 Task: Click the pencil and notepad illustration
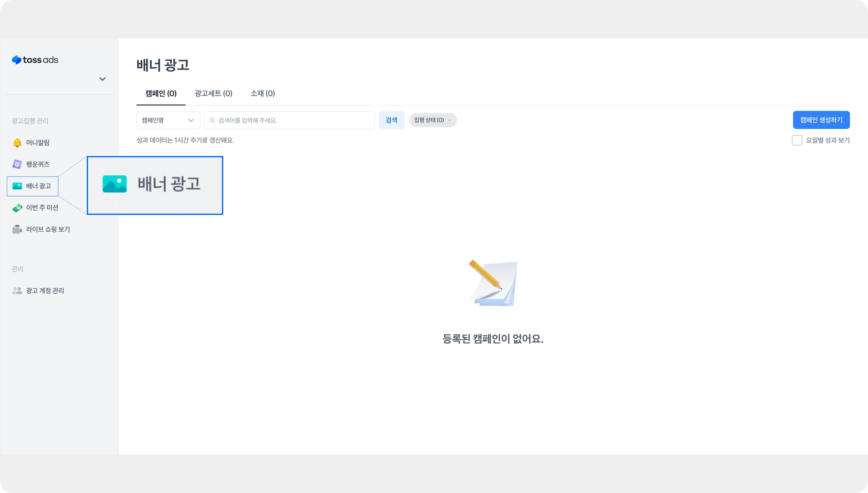(493, 283)
